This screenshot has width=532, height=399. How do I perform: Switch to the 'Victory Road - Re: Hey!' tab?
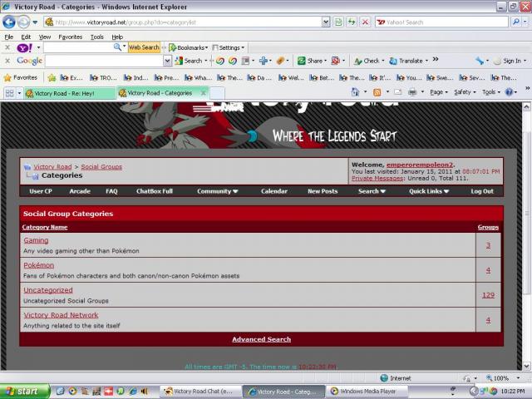pos(68,93)
